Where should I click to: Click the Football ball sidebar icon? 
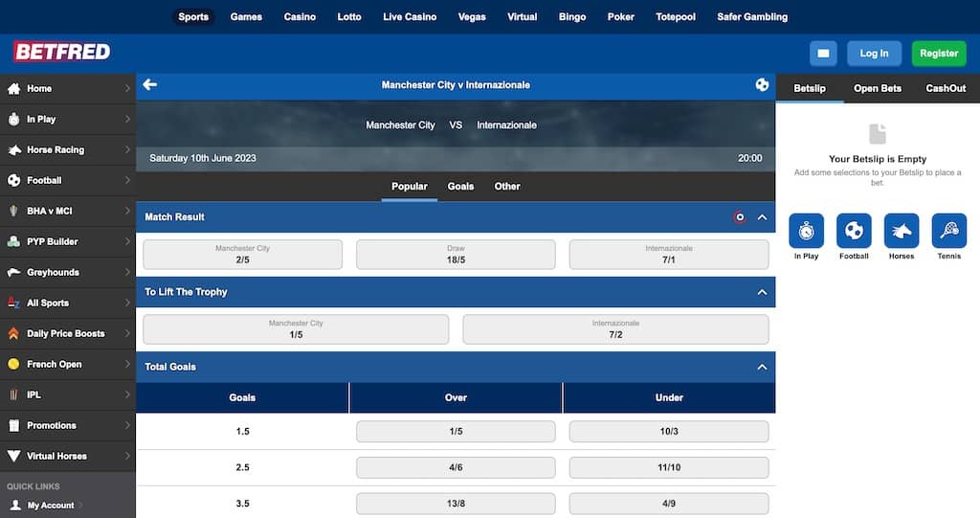click(x=13, y=180)
